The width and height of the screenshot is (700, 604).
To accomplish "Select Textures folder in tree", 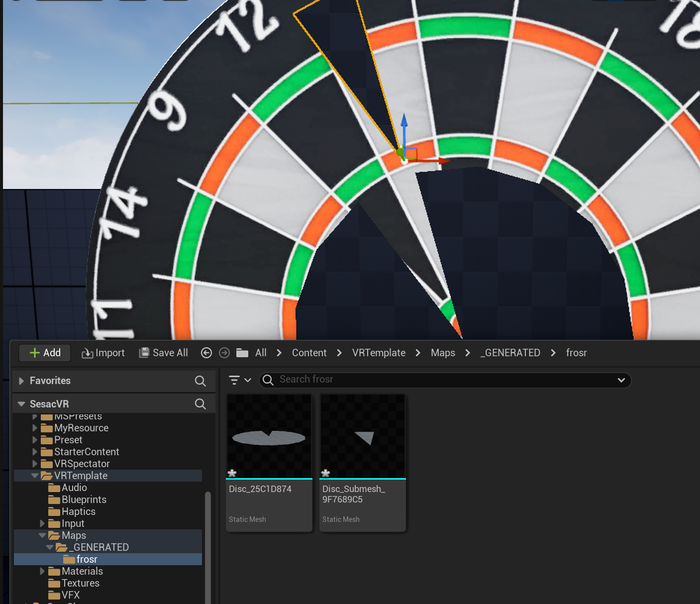I will point(80,583).
